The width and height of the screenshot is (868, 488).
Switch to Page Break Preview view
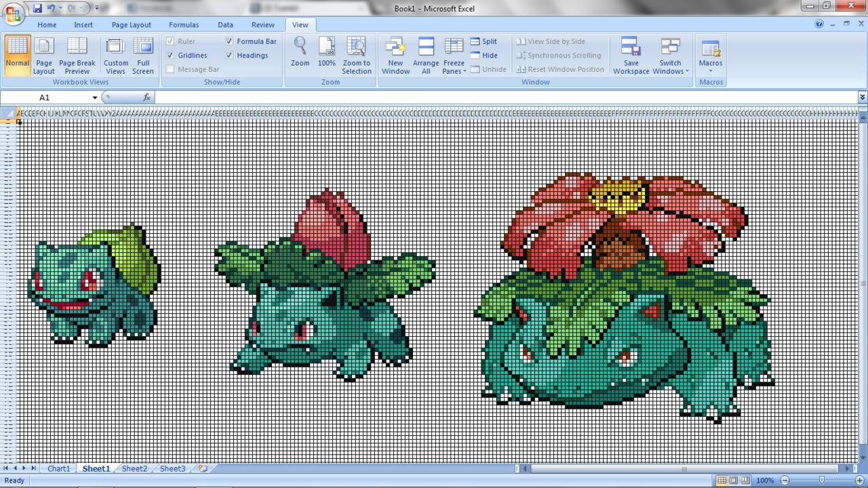point(77,54)
